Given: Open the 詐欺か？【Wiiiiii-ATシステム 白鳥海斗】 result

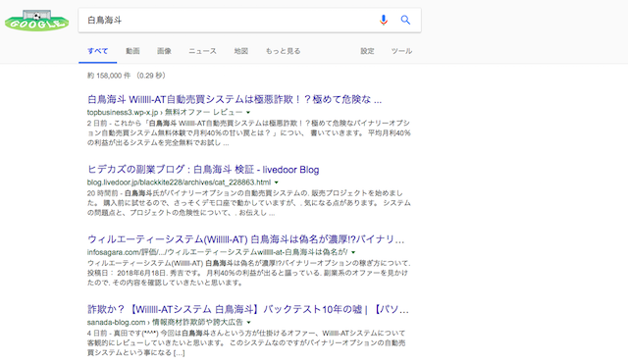Looking at the screenshot, I should [x=248, y=309].
